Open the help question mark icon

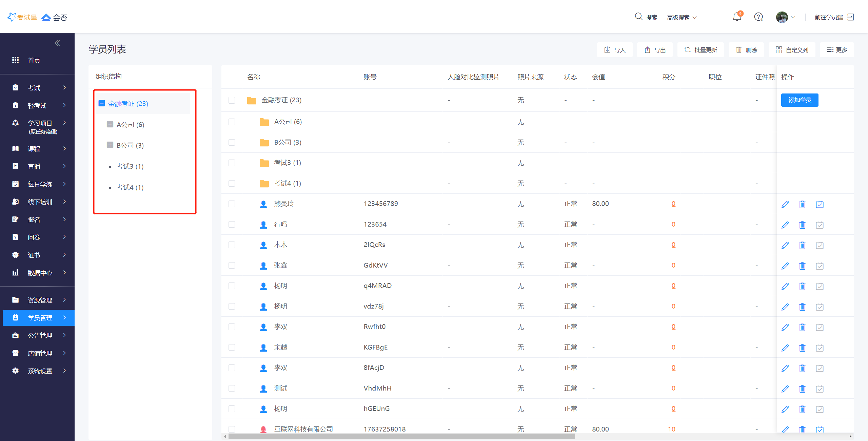coord(758,17)
